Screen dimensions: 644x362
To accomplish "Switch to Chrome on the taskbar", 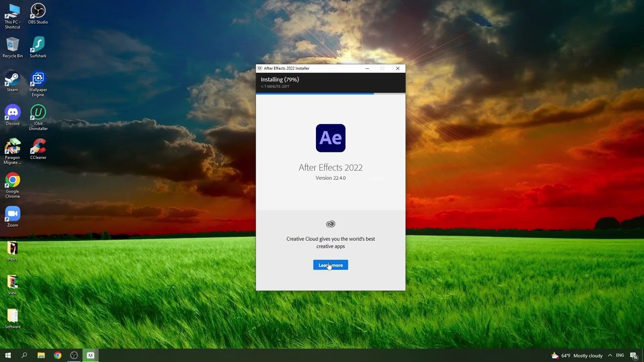I will pyautogui.click(x=58, y=355).
